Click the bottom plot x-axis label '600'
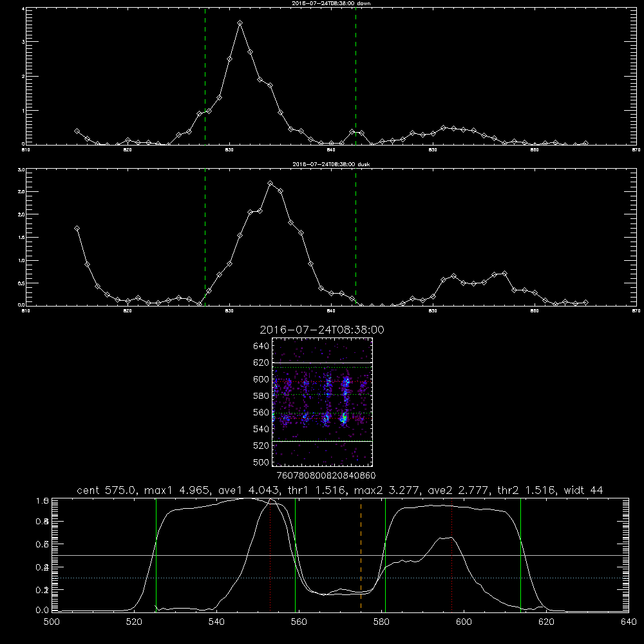This screenshot has height=644, width=644. (x=464, y=622)
